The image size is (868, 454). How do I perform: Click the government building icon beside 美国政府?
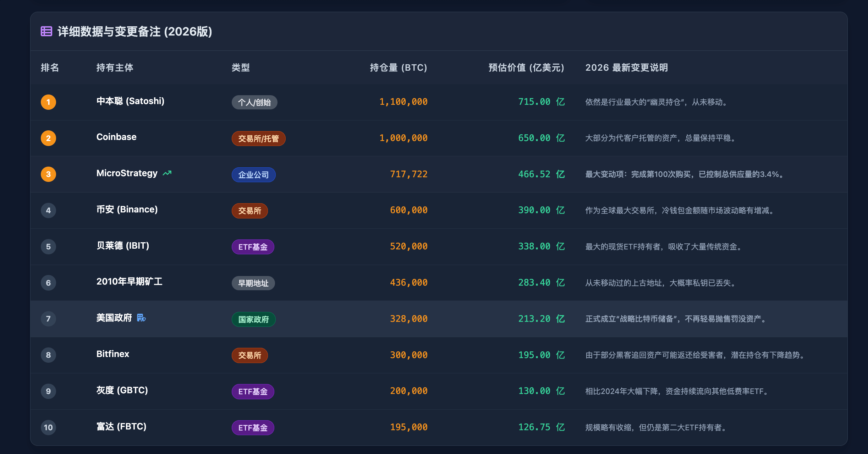click(141, 318)
